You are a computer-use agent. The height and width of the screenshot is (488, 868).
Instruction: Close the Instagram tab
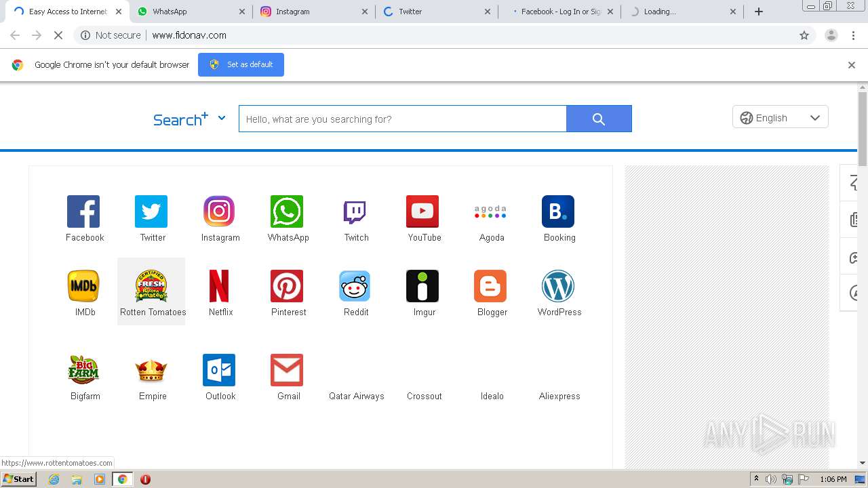point(365,12)
